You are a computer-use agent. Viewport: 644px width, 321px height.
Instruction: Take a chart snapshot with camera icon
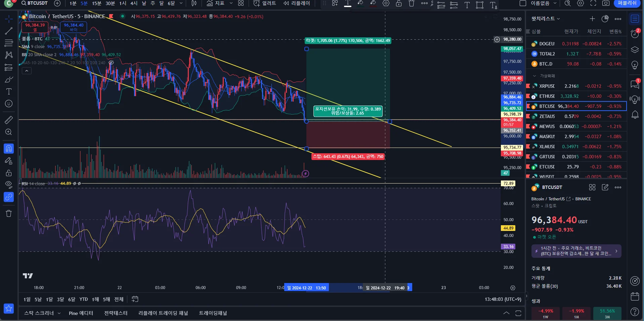[x=606, y=3]
